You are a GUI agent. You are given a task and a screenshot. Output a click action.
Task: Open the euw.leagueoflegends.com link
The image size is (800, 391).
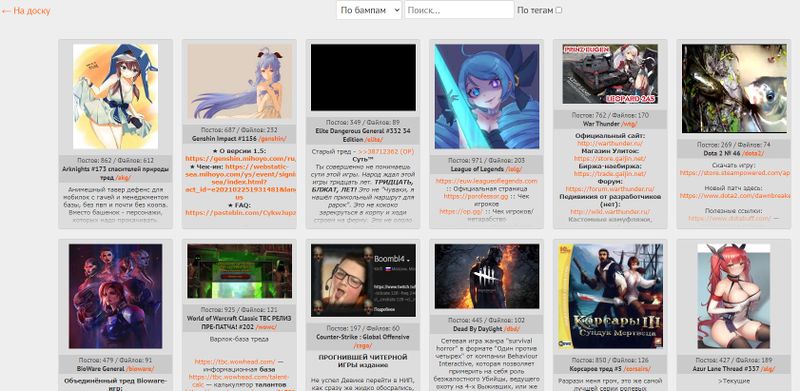[x=486, y=181]
